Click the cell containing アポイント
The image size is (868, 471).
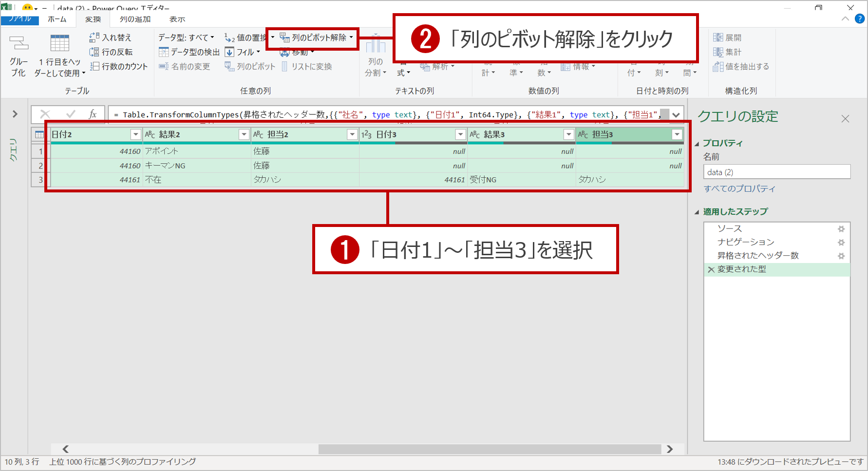click(x=196, y=151)
